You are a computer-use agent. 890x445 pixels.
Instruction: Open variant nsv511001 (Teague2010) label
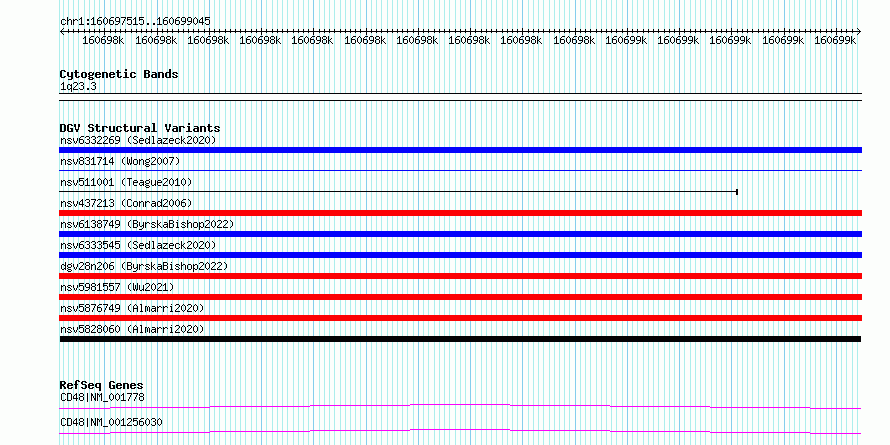click(x=126, y=183)
